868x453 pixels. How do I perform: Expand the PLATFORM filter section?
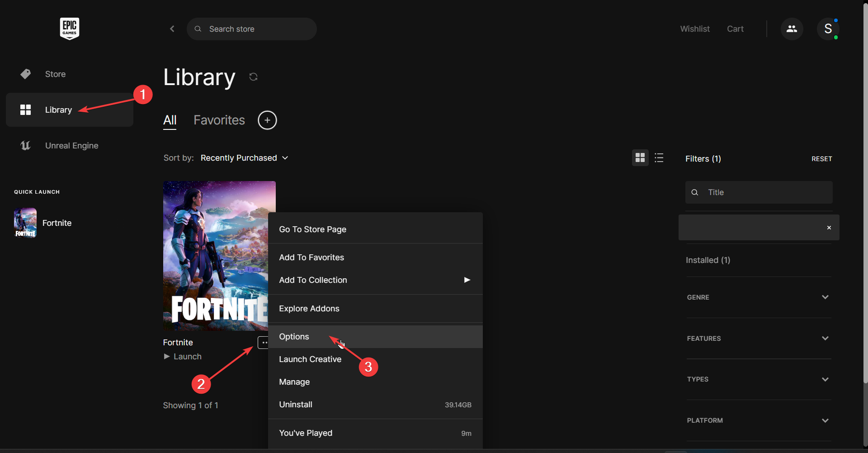(x=759, y=420)
